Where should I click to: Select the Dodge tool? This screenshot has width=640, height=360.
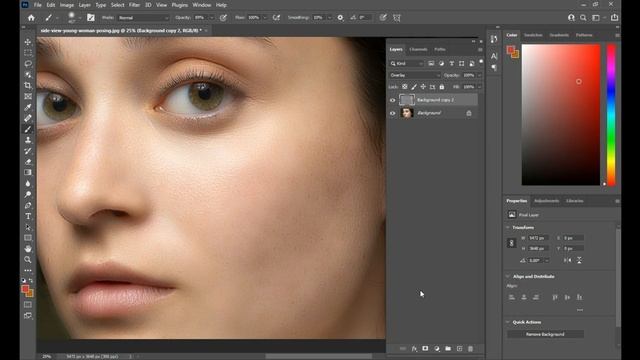pos(28,194)
